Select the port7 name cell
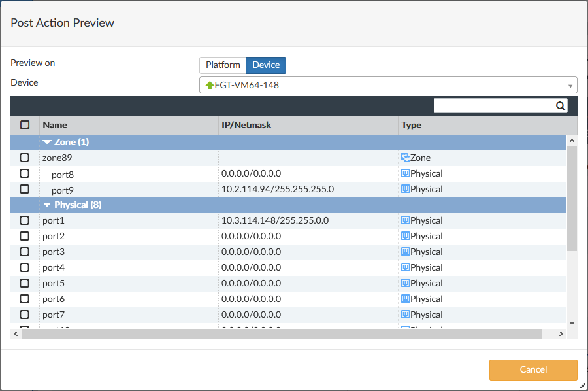This screenshot has width=588, height=391. [129, 314]
